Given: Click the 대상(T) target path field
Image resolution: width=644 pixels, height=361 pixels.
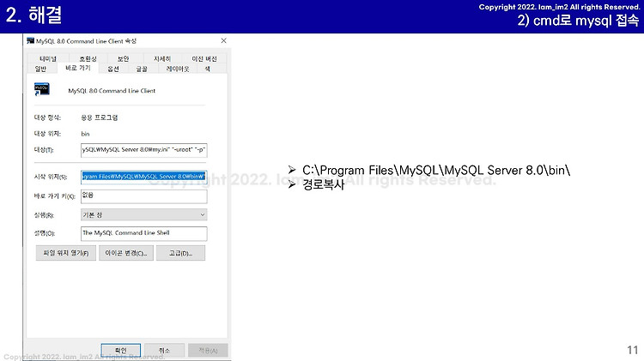Looking at the screenshot, I should (x=143, y=150).
